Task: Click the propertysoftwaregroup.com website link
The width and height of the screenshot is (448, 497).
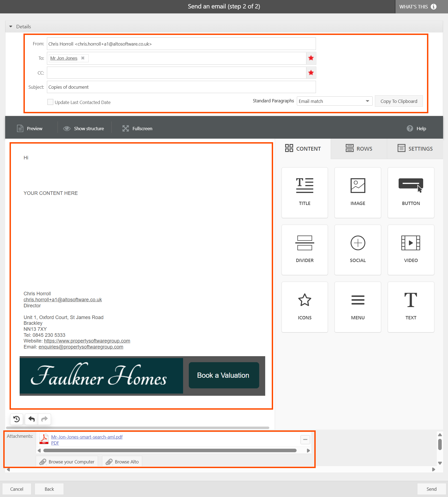Action: pos(87,341)
